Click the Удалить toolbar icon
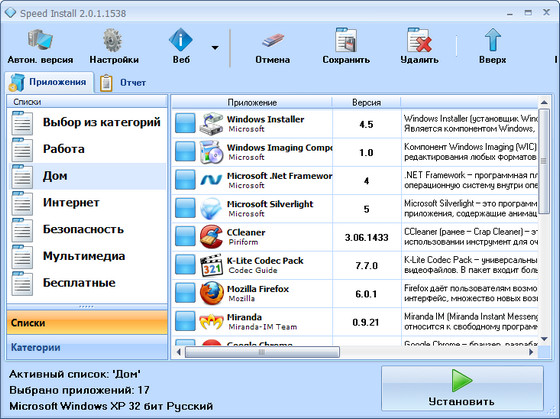This screenshot has height=419, width=560. point(419,40)
